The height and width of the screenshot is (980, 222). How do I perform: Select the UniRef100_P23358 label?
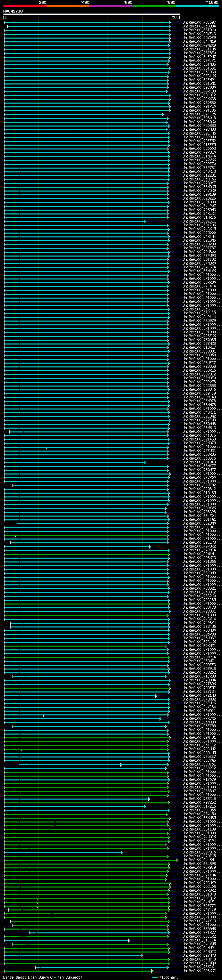pyautogui.click(x=199, y=367)
